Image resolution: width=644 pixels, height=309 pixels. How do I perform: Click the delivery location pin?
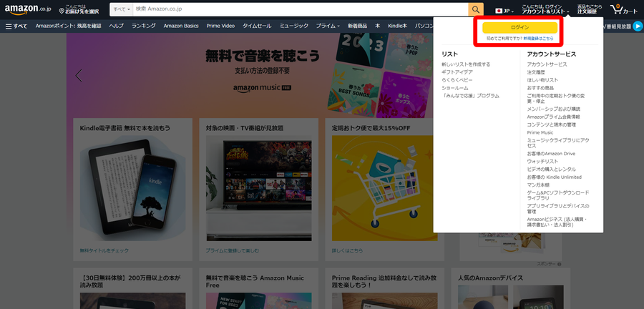click(x=62, y=11)
